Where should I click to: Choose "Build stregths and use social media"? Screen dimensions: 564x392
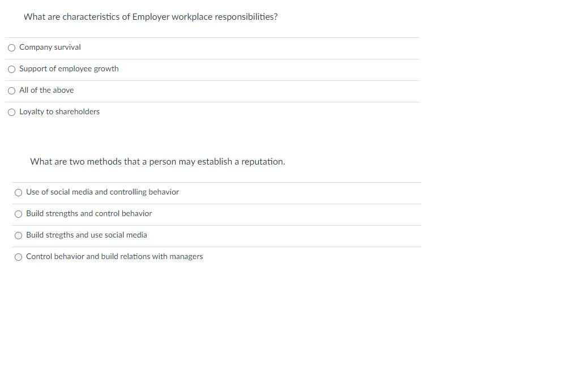tap(18, 235)
